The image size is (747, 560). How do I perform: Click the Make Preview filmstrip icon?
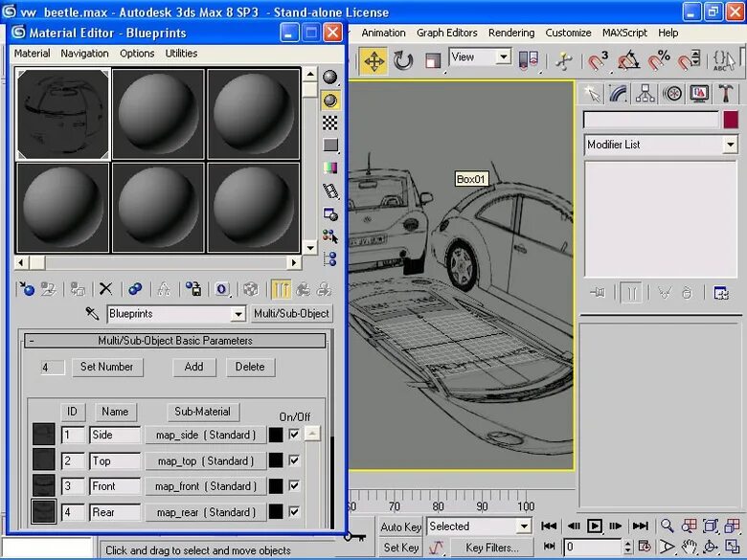330,190
